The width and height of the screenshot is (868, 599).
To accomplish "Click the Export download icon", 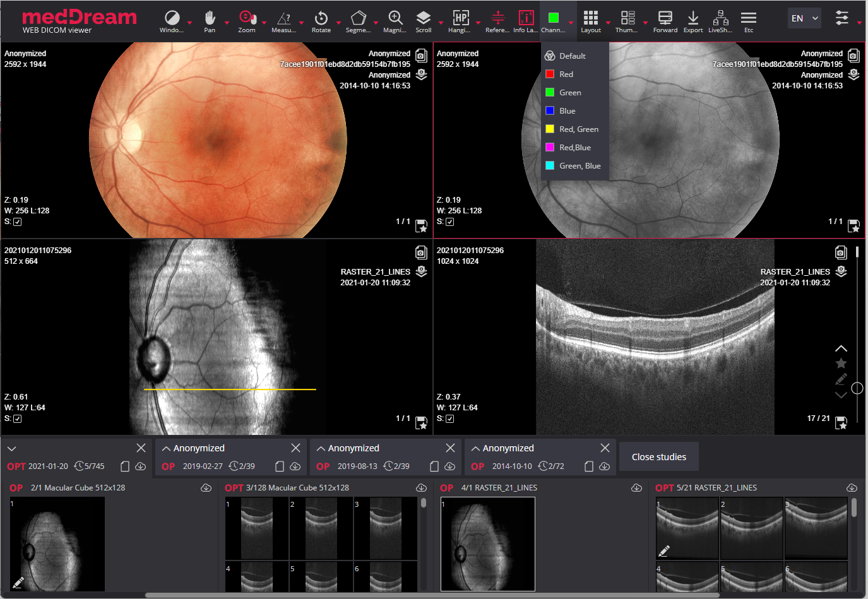I will tap(693, 21).
